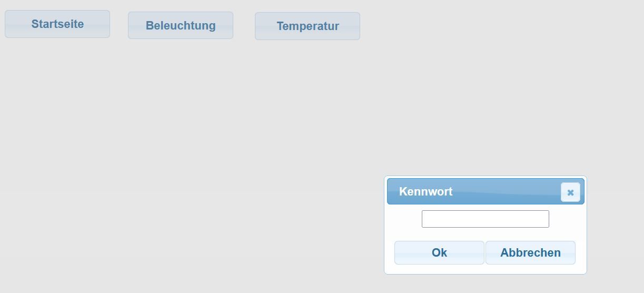
Task: Confirm the password with Ok
Action: 439,253
